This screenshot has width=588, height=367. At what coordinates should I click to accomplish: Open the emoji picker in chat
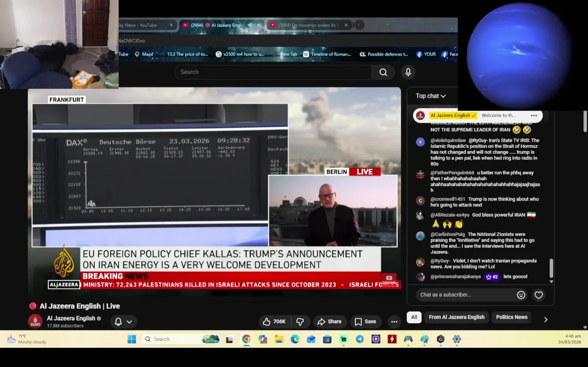pos(521,295)
